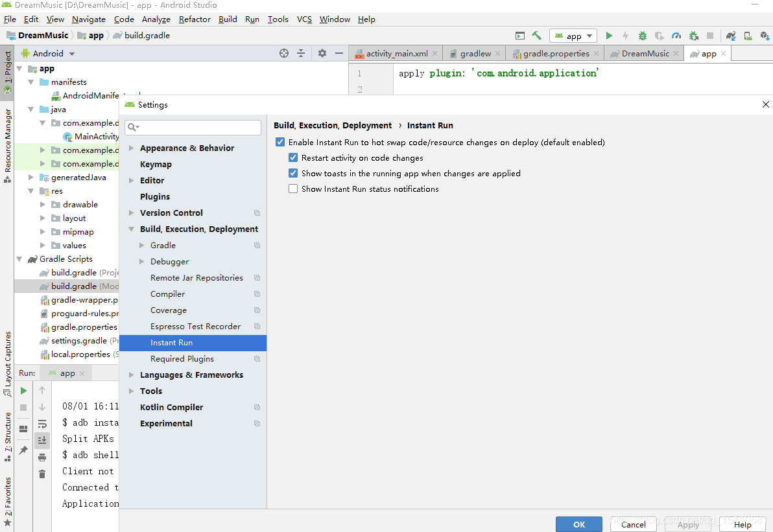Uncheck Restart activity on code changes
Screen dimensions: 773x532
(x=293, y=157)
